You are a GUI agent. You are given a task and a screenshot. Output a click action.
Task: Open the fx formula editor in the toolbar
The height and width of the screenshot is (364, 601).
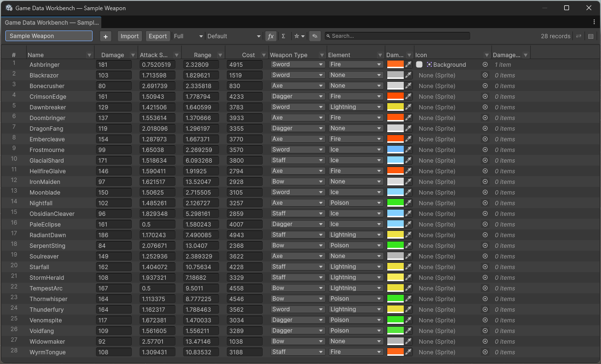270,36
